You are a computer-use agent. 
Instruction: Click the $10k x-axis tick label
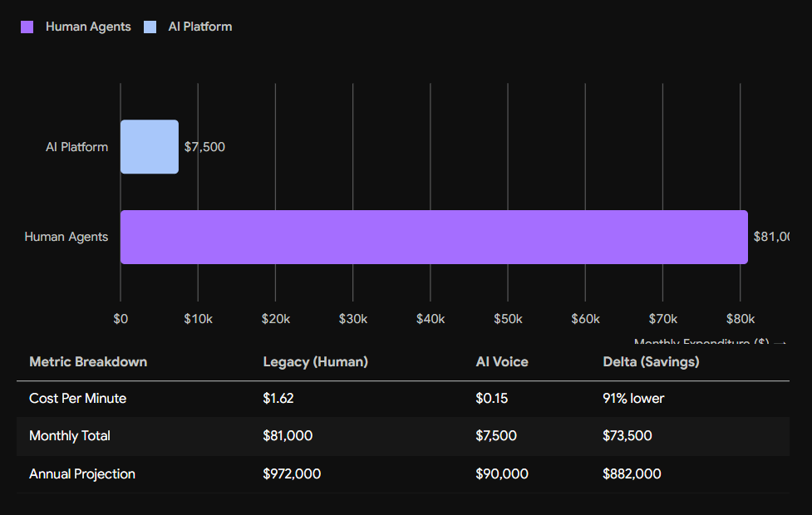(198, 319)
